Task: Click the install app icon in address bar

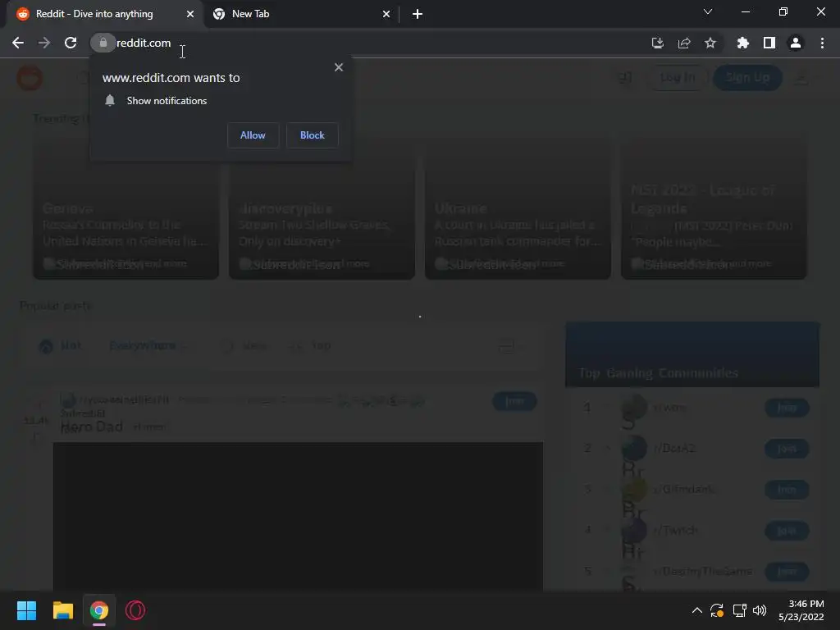Action: point(657,43)
